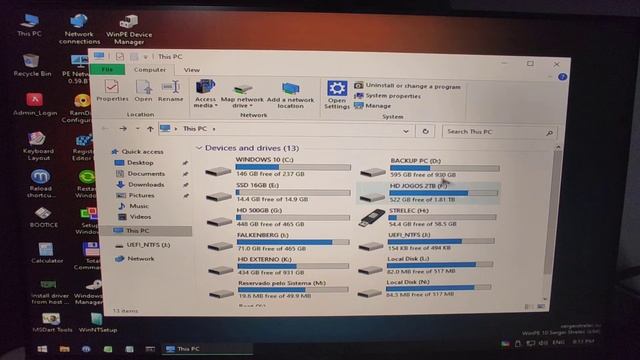Select Local Disk (L:) drive

(425, 265)
